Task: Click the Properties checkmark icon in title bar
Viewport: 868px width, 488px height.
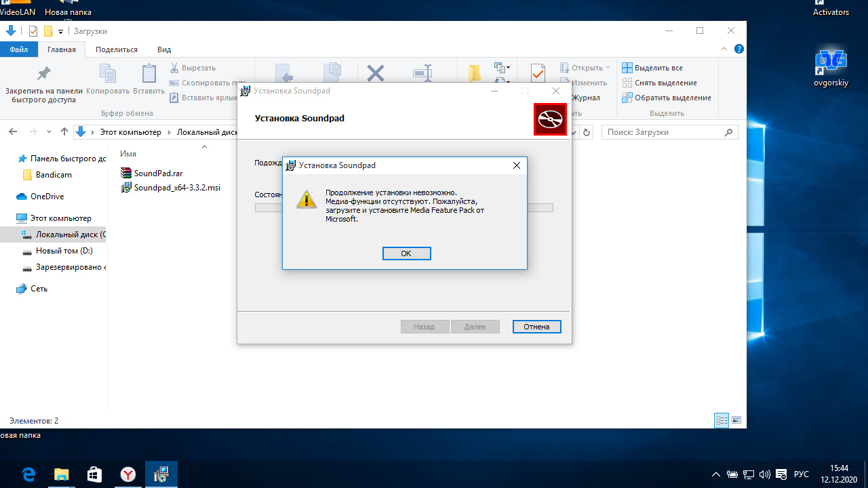Action: [33, 31]
